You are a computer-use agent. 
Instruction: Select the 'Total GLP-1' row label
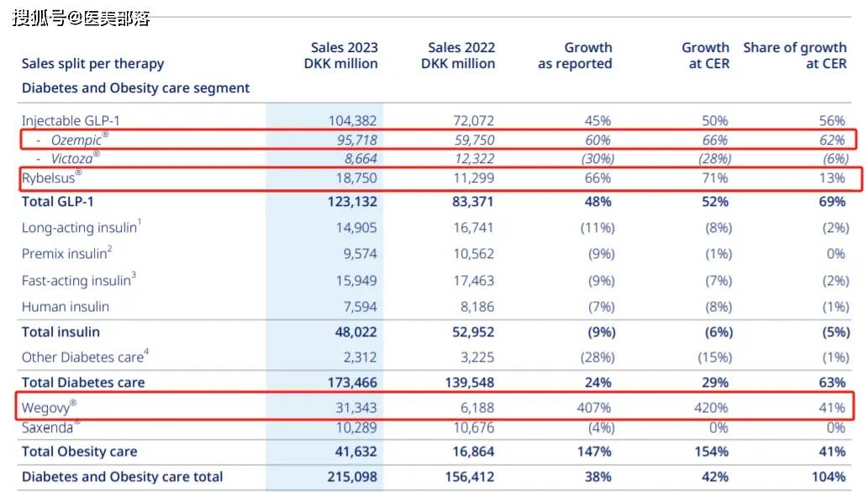pyautogui.click(x=58, y=202)
